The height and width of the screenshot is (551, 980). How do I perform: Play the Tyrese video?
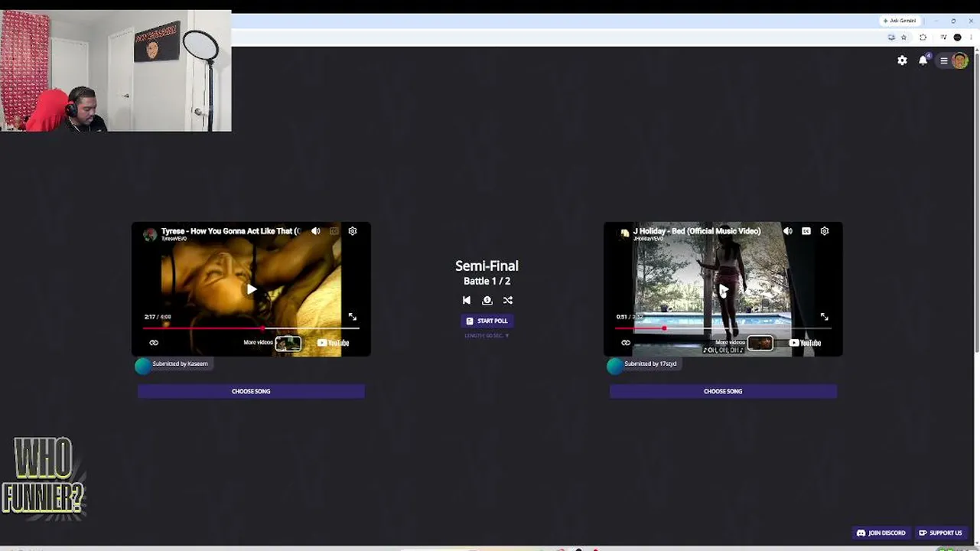point(251,289)
